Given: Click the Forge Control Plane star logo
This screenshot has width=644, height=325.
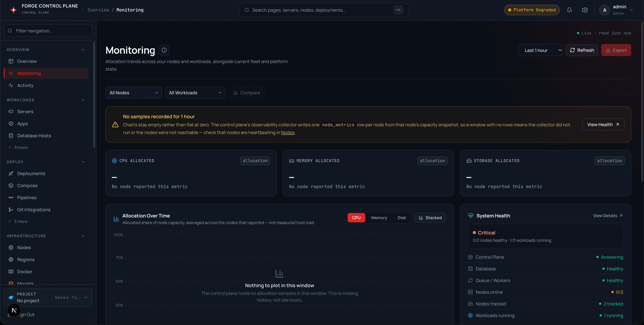Looking at the screenshot, I should [x=14, y=10].
